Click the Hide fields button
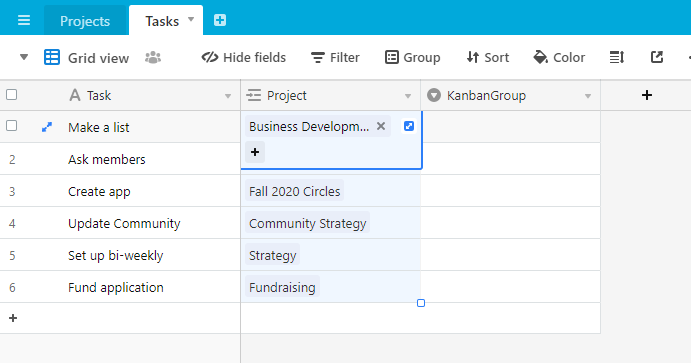Viewport: 691px width, 363px height. coord(244,57)
